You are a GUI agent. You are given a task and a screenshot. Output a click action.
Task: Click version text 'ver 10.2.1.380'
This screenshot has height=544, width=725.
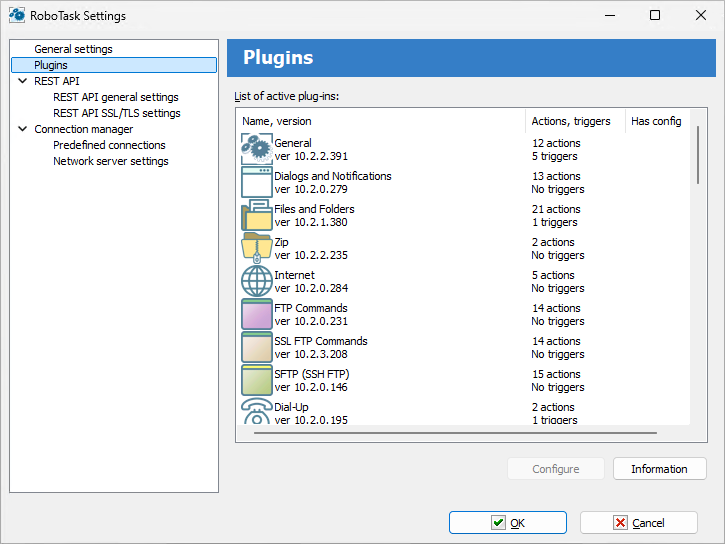(x=311, y=222)
